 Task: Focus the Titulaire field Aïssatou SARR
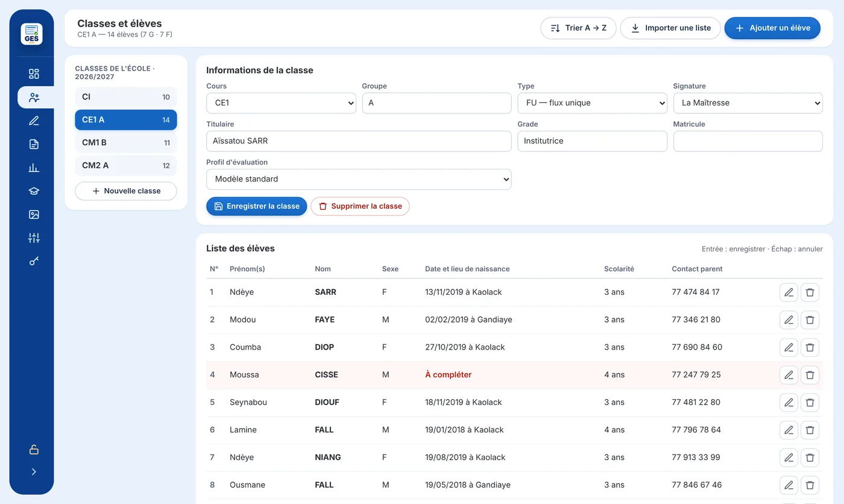(359, 141)
